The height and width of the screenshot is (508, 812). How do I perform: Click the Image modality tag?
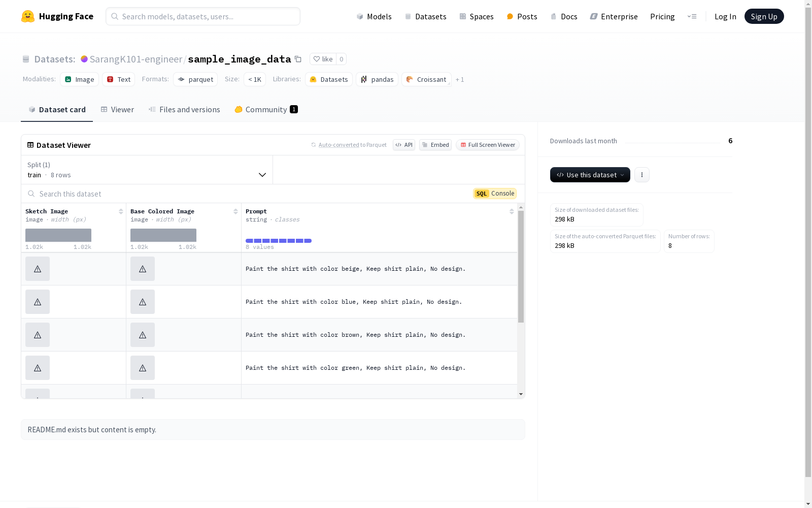tap(80, 79)
